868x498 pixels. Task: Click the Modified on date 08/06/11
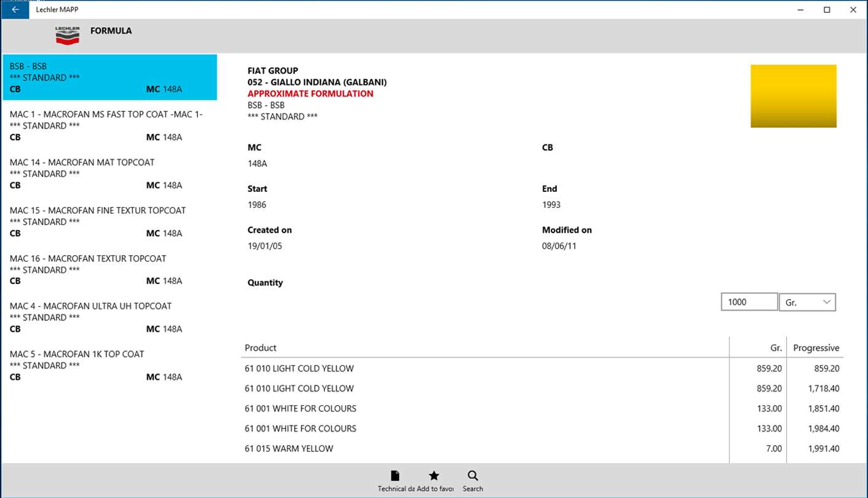click(x=559, y=246)
